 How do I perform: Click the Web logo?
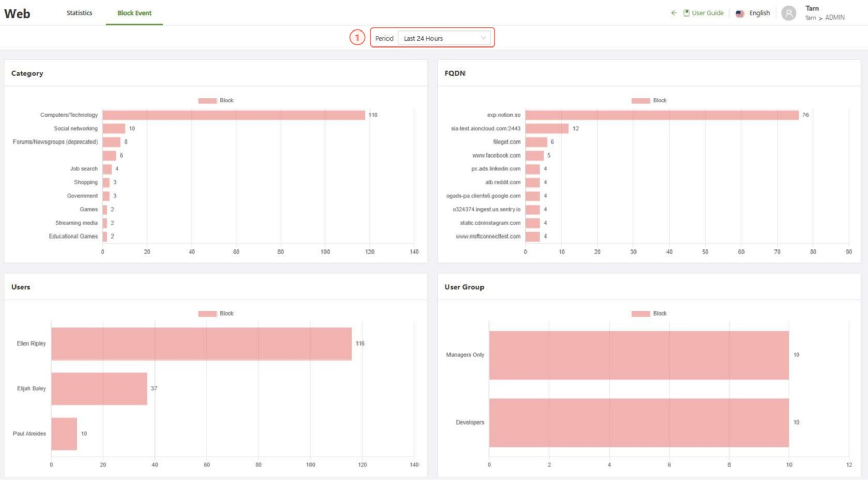(x=17, y=13)
